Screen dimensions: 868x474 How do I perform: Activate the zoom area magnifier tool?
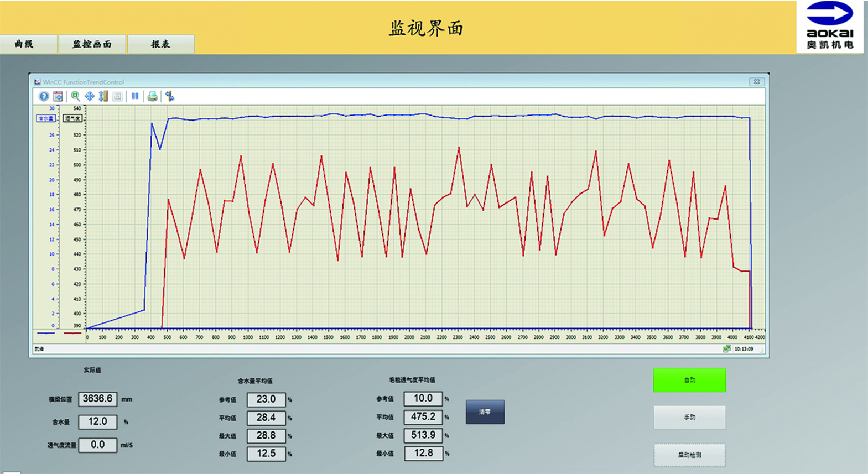tap(75, 96)
